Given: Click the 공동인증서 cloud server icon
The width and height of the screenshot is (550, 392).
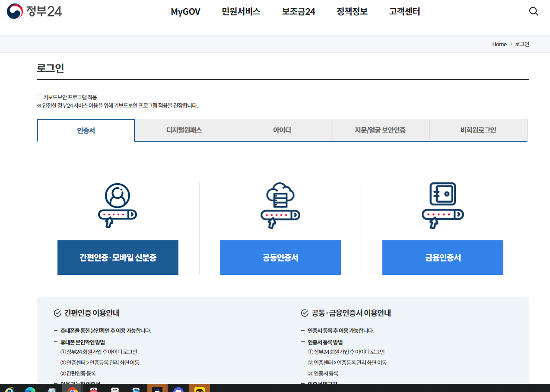Looking at the screenshot, I should (280, 206).
